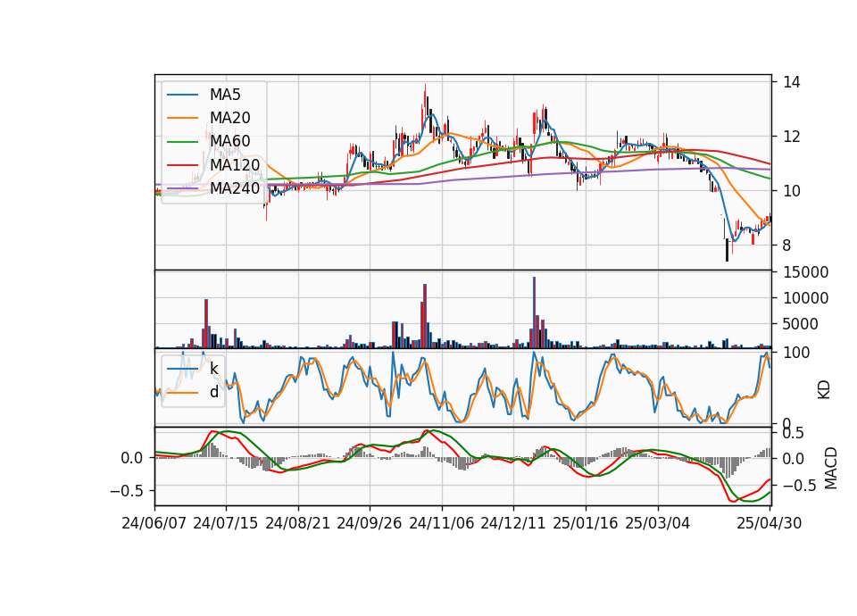Click the long black candlestick at April low
Screen dimensions: 857x616
[727, 250]
